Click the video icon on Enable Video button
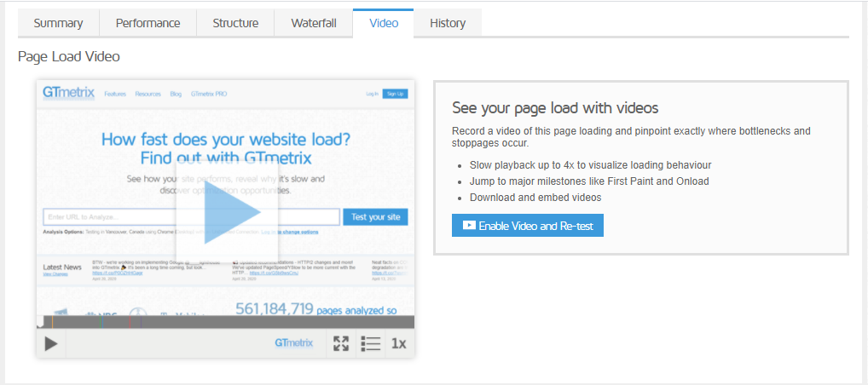This screenshot has height=385, width=868. (469, 225)
